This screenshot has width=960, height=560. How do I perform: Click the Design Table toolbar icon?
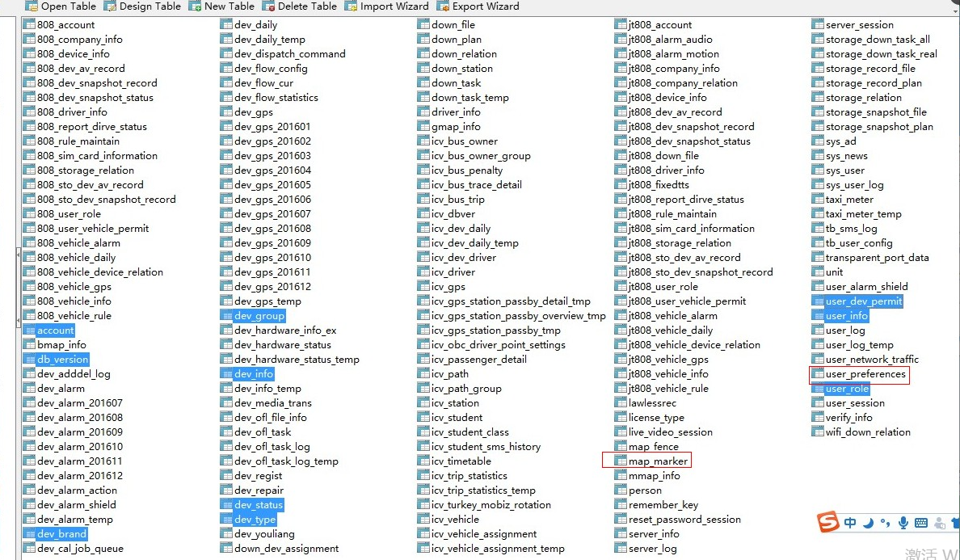110,6
